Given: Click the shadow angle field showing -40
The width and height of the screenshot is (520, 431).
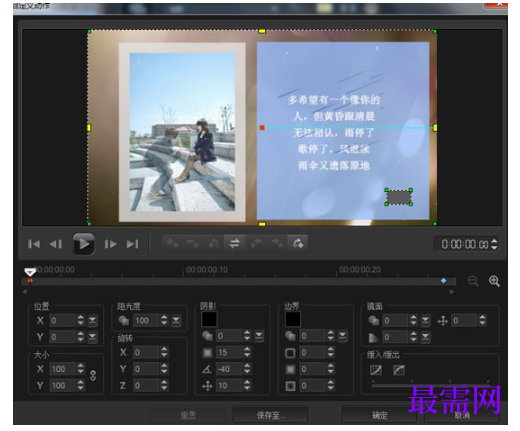Looking at the screenshot, I should [229, 369].
